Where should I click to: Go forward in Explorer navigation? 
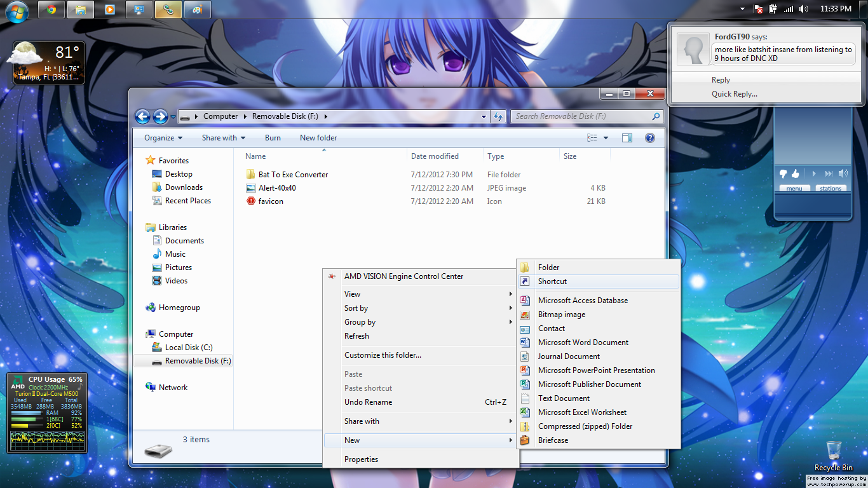[160, 116]
